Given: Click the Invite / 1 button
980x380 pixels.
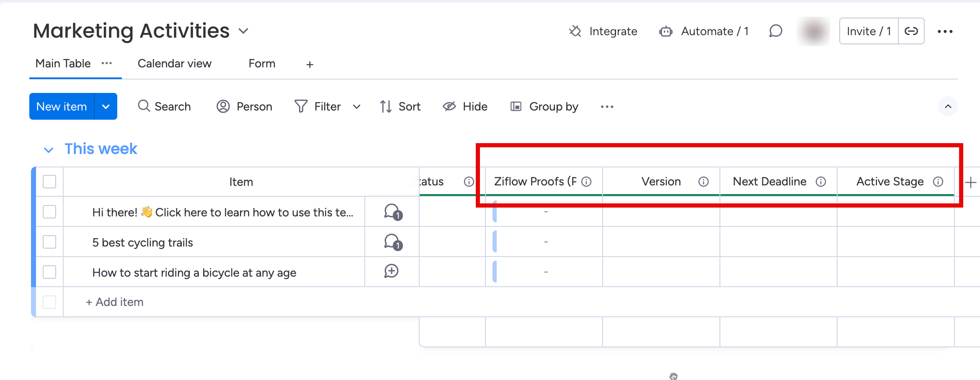Looking at the screenshot, I should coord(869,31).
